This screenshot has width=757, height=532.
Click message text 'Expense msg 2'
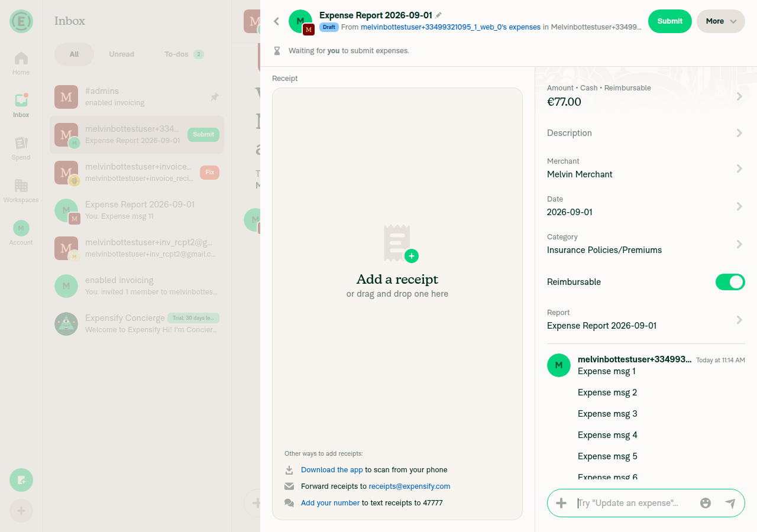(x=607, y=392)
